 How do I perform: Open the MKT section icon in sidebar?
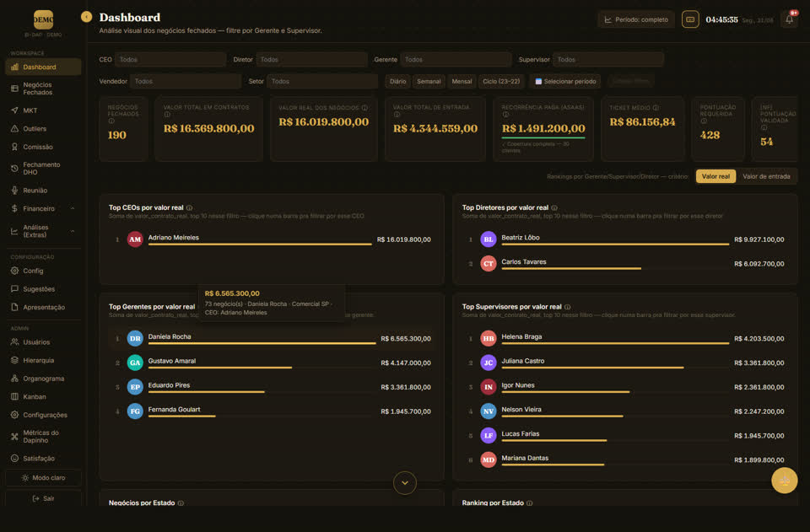pyautogui.click(x=14, y=110)
